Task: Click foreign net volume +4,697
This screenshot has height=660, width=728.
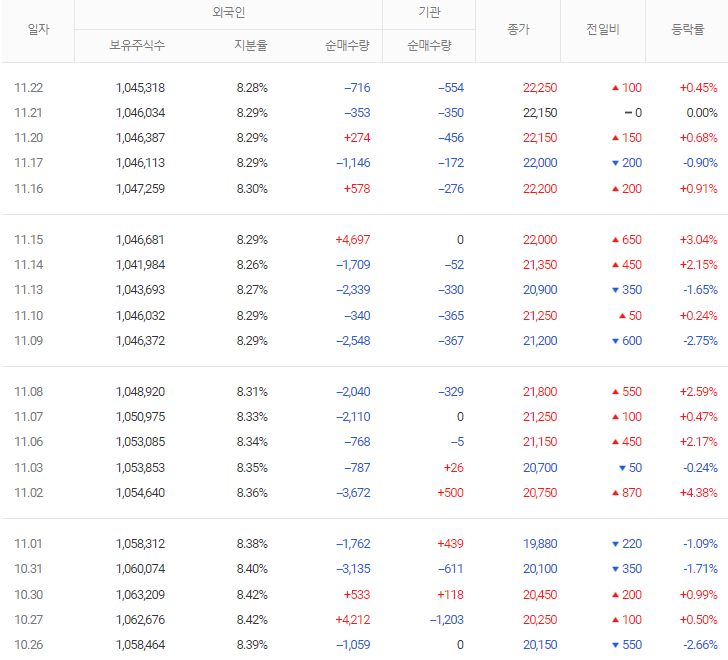Action: (353, 240)
